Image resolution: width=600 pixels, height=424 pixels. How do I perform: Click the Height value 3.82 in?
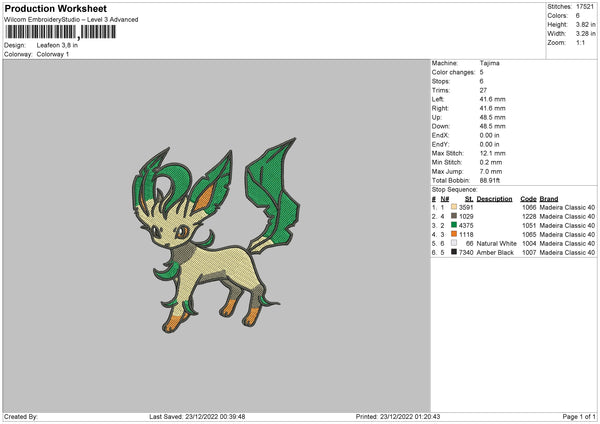click(x=585, y=24)
